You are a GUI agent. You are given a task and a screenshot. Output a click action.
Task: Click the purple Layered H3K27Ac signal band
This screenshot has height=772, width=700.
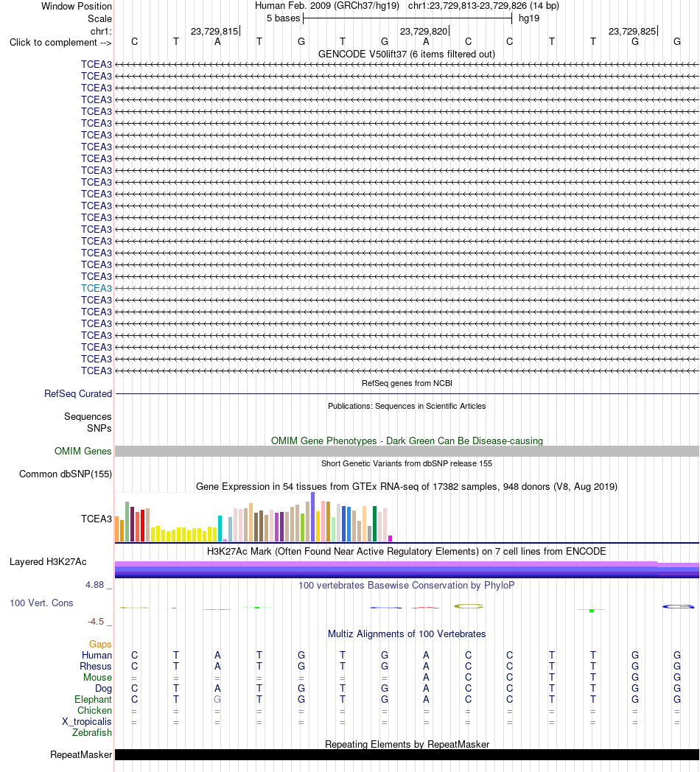click(407, 569)
